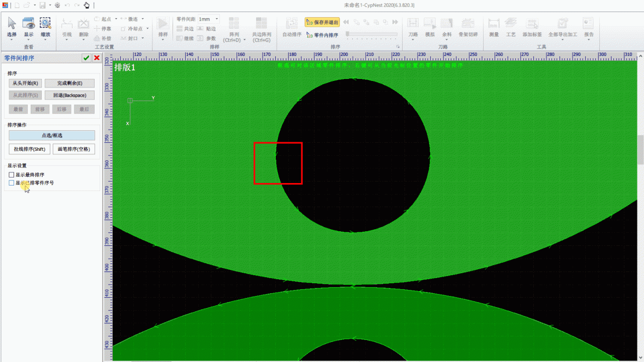
Task: Click the undo arrow in quick access bar
Action: [x=67, y=5]
